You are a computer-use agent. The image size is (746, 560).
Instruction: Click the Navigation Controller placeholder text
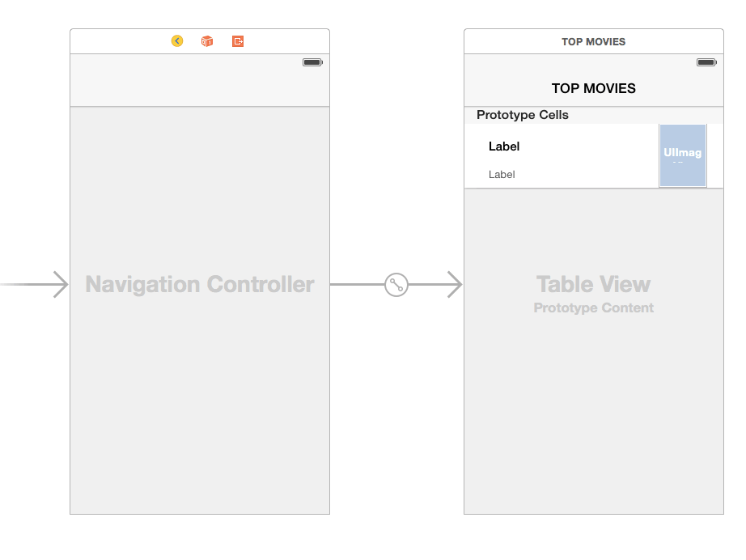[200, 285]
